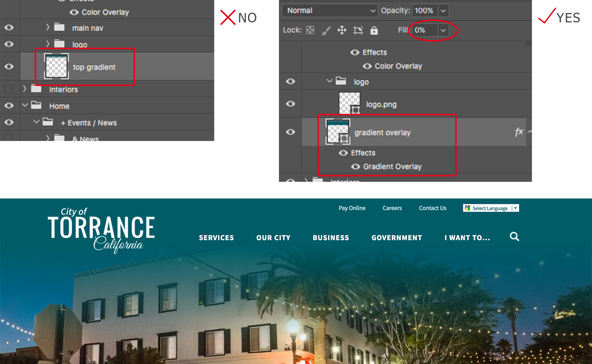Lock transparent pixels icon
This screenshot has width=592, height=364.
[310, 30]
